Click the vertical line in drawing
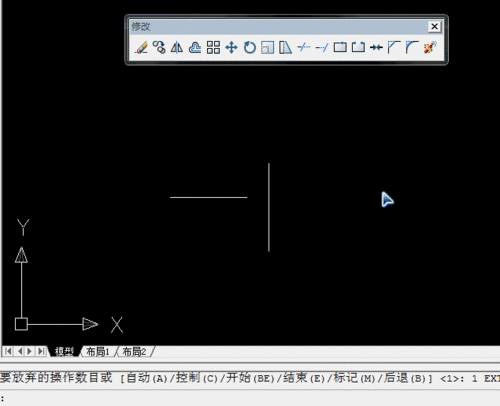The width and height of the screenshot is (500, 406). pyautogui.click(x=269, y=207)
